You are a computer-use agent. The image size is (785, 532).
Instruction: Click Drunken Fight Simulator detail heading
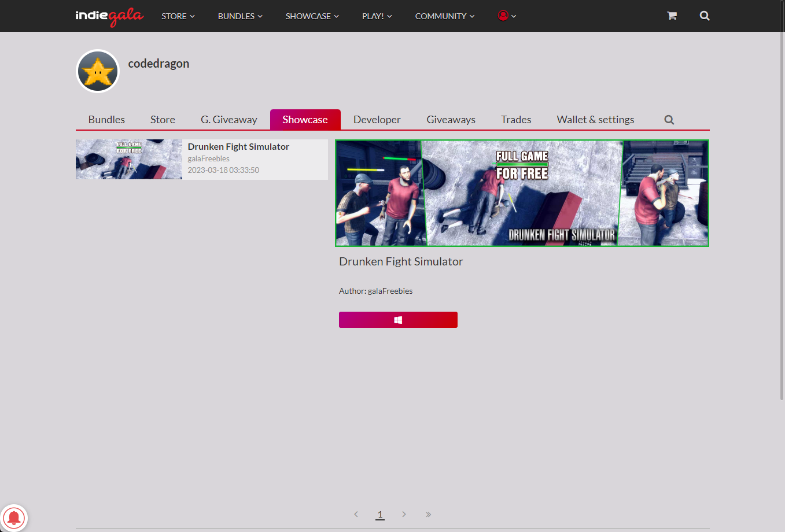[401, 261]
